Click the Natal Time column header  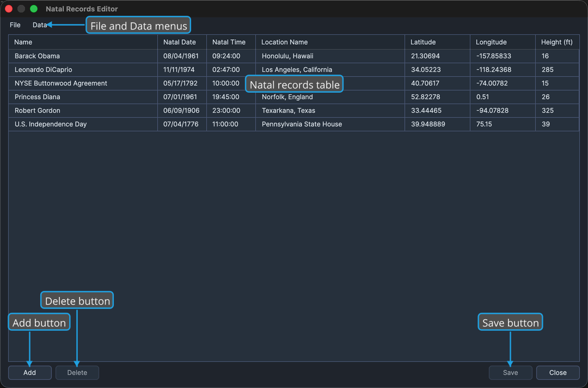pos(231,42)
